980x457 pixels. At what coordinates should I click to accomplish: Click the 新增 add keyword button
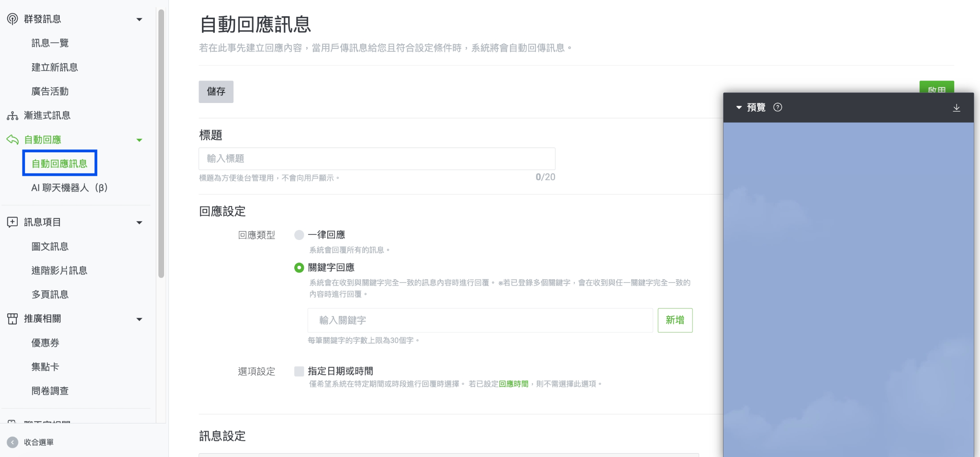tap(675, 320)
